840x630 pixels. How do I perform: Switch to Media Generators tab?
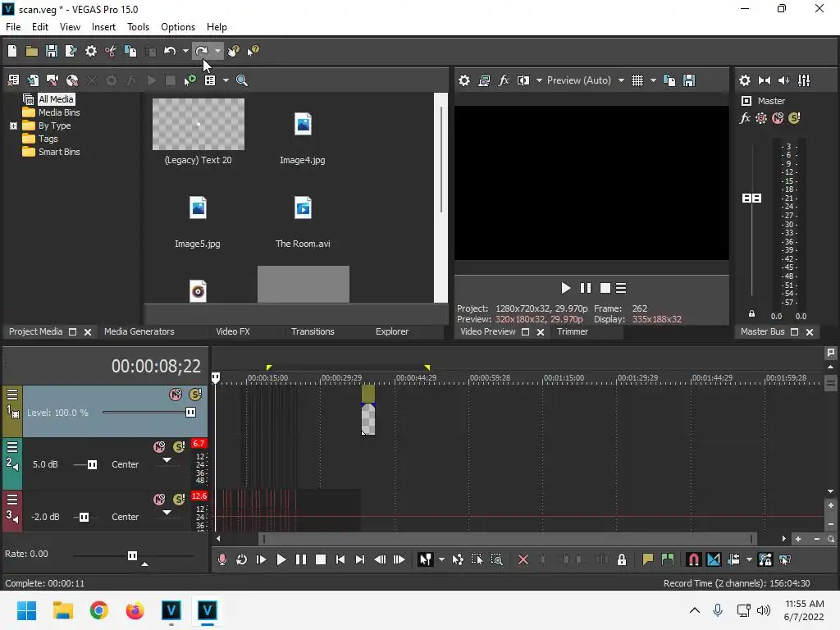[139, 331]
